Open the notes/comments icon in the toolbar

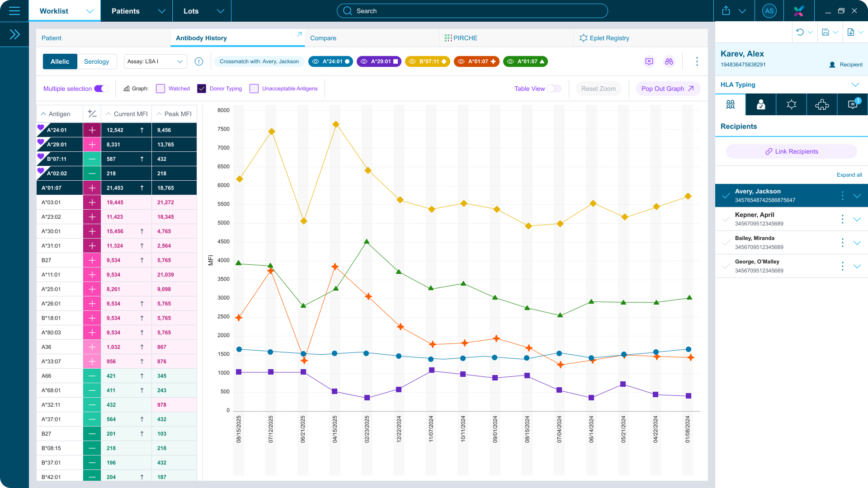tap(649, 61)
